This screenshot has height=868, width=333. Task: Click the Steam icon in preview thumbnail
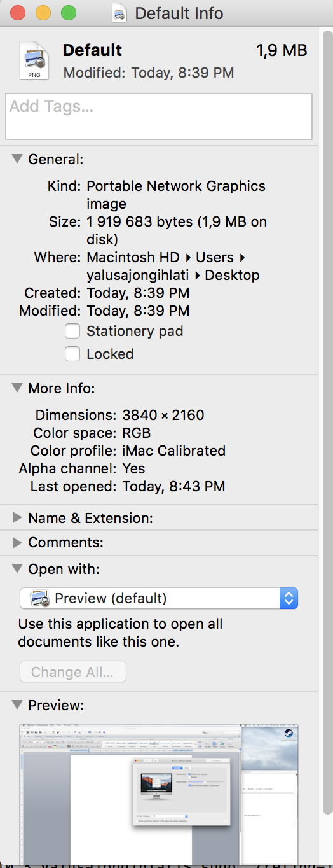click(x=288, y=733)
